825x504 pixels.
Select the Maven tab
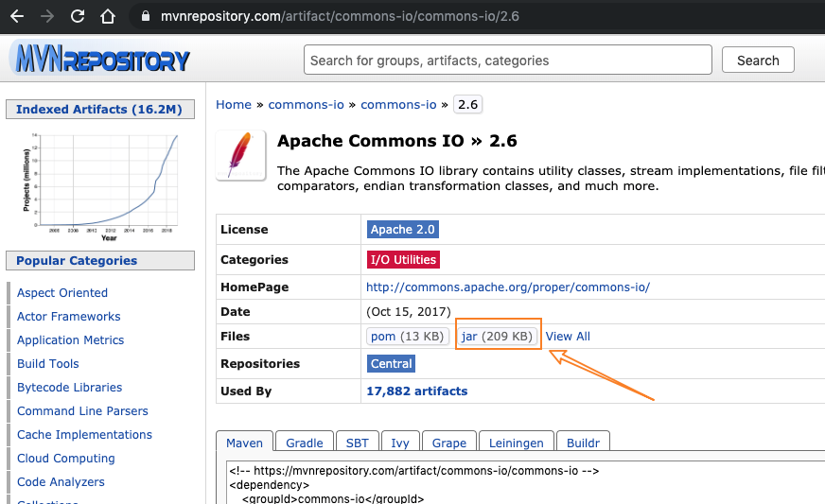click(244, 443)
